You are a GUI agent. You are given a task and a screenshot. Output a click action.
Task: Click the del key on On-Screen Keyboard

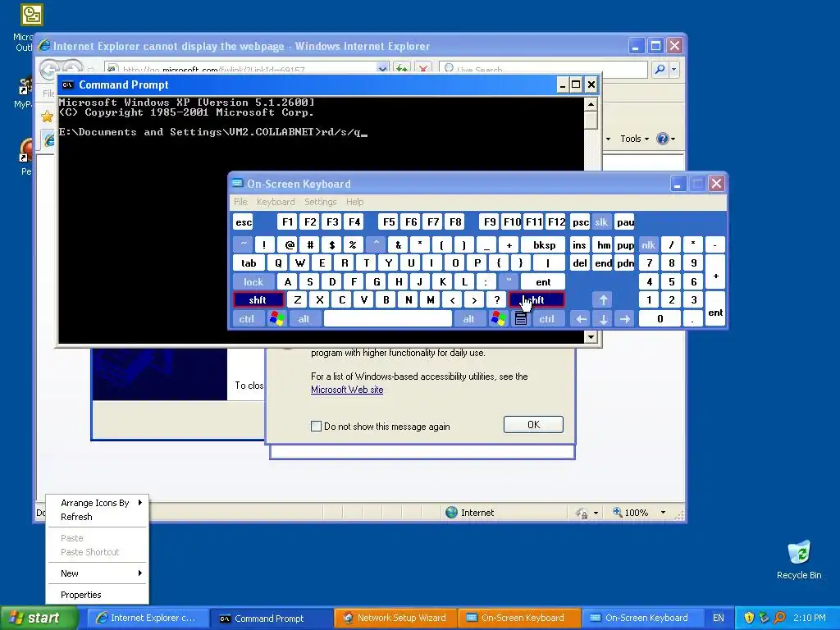click(x=580, y=263)
